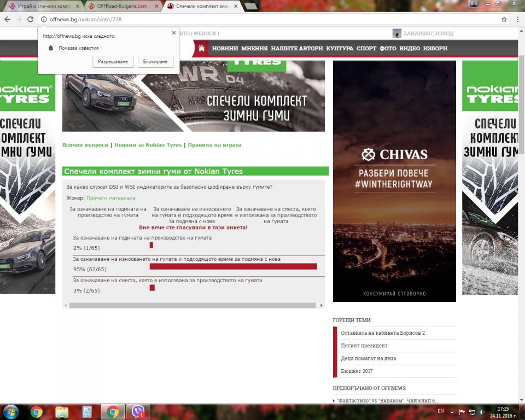Screen dimensions: 525x420
Task: Open the НОВИНИ menu item
Action: pos(225,49)
